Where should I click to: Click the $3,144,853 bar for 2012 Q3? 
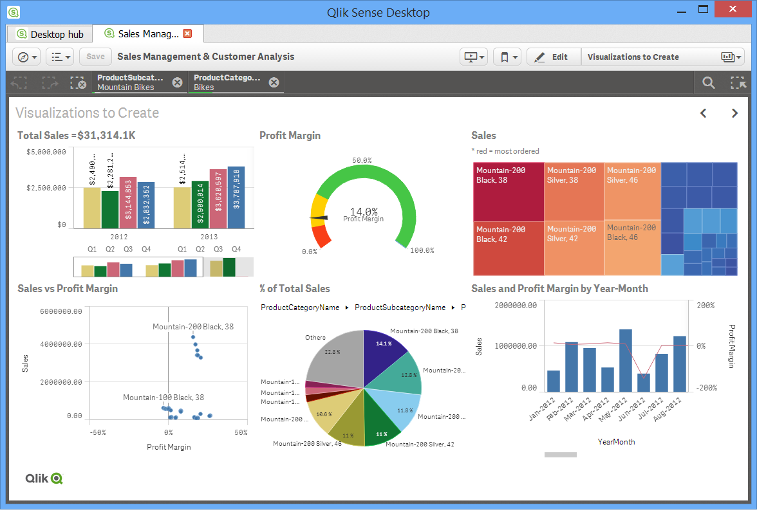128,203
